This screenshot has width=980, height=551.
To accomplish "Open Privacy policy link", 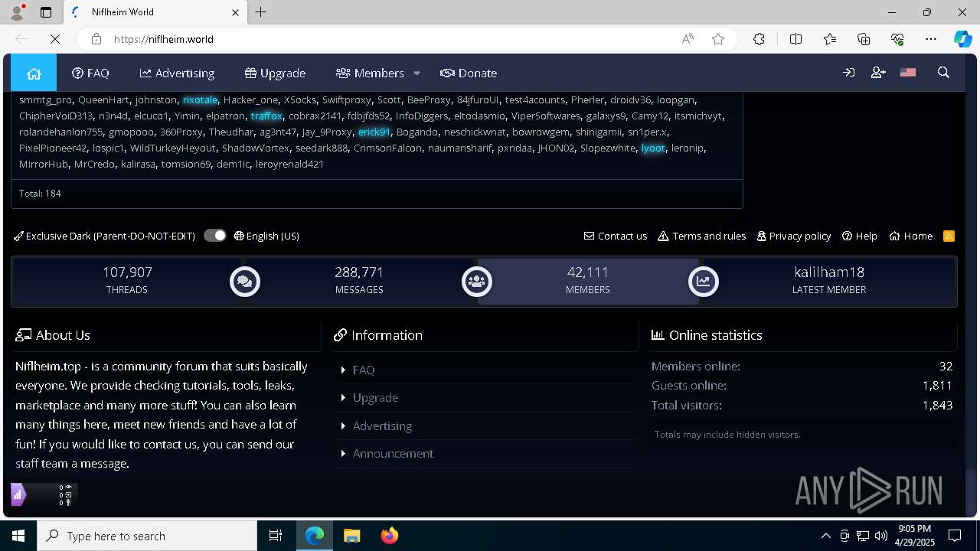I will 794,236.
